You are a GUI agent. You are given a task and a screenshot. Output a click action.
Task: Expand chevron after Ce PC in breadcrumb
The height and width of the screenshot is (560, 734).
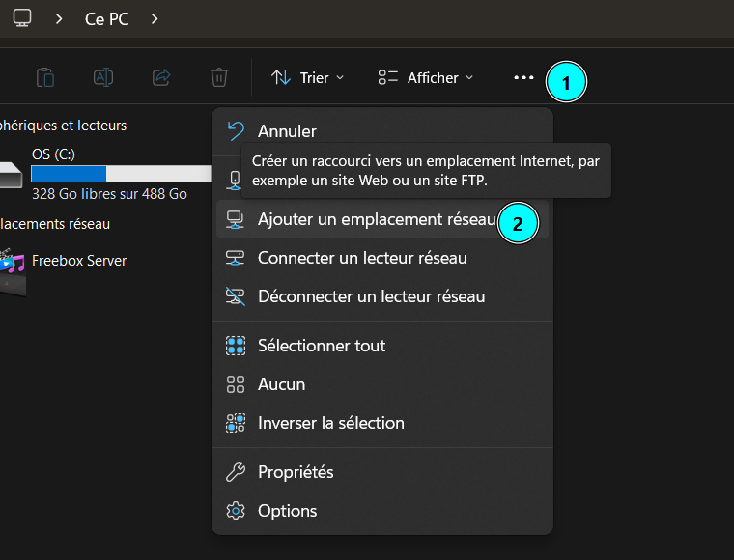click(x=155, y=17)
